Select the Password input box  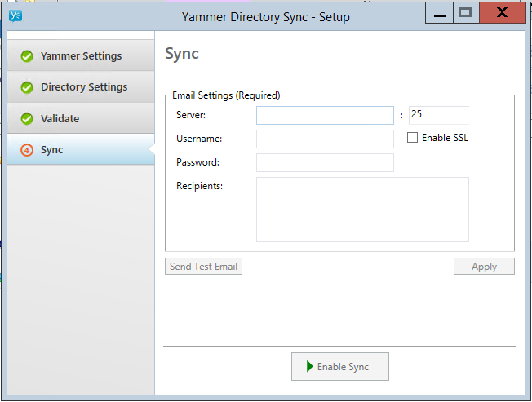(325, 162)
